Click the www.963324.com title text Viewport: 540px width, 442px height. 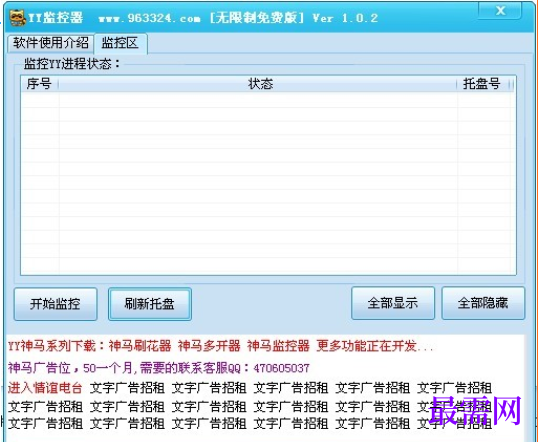pyautogui.click(x=149, y=19)
